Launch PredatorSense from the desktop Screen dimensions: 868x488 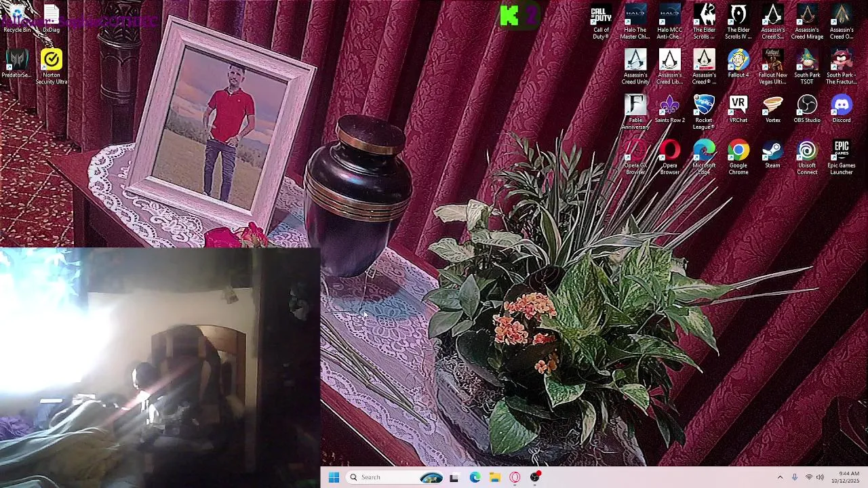pyautogui.click(x=17, y=64)
